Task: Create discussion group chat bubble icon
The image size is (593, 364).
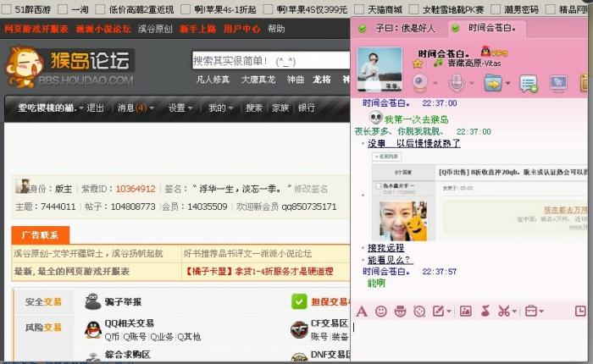Action: 529,84
